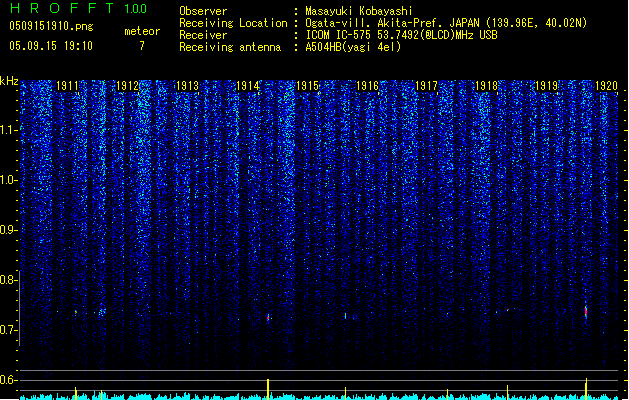Click the 0.8 kHz axis tick label
The image size is (629, 400).
click(x=7, y=280)
